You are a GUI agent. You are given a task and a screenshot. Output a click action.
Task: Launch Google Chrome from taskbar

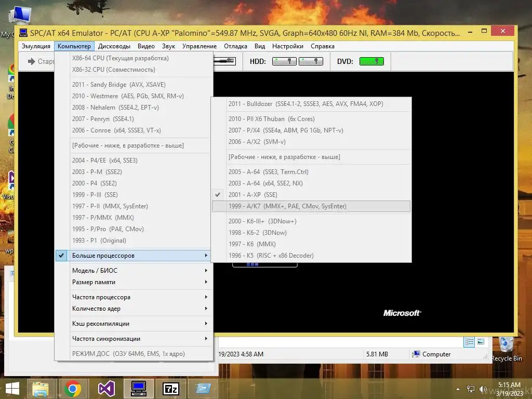[x=73, y=389]
